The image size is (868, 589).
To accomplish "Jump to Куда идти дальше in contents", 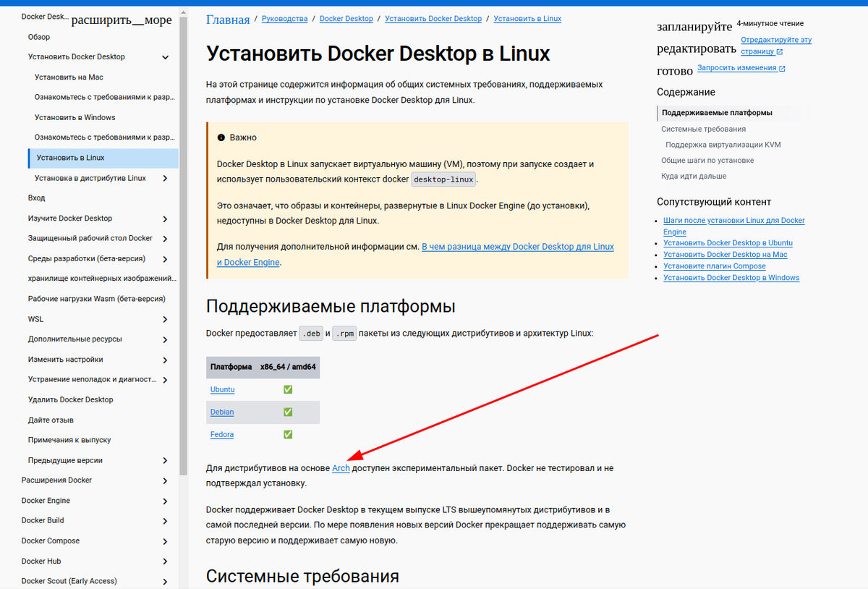I will point(694,176).
